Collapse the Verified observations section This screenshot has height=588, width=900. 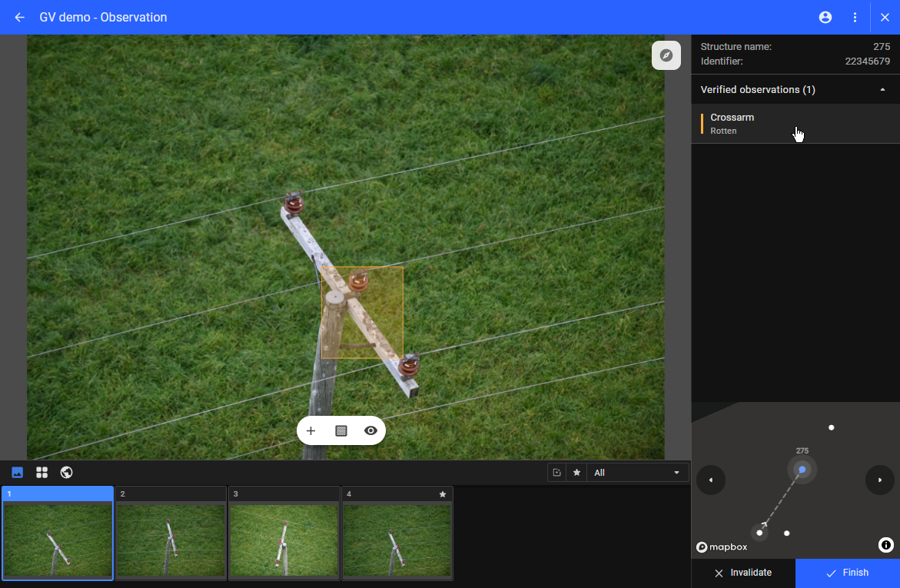882,90
